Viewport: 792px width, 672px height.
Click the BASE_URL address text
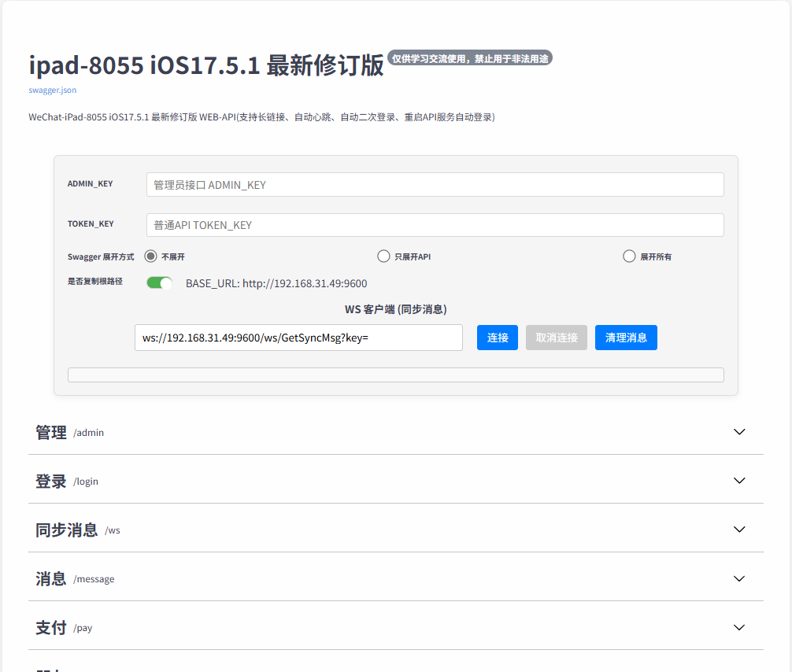click(276, 283)
